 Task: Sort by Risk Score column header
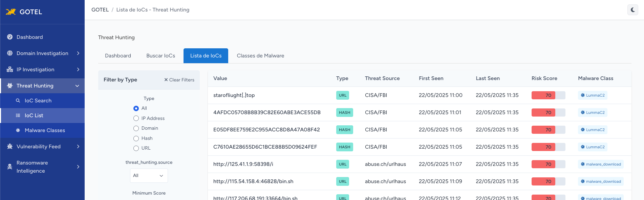544,78
